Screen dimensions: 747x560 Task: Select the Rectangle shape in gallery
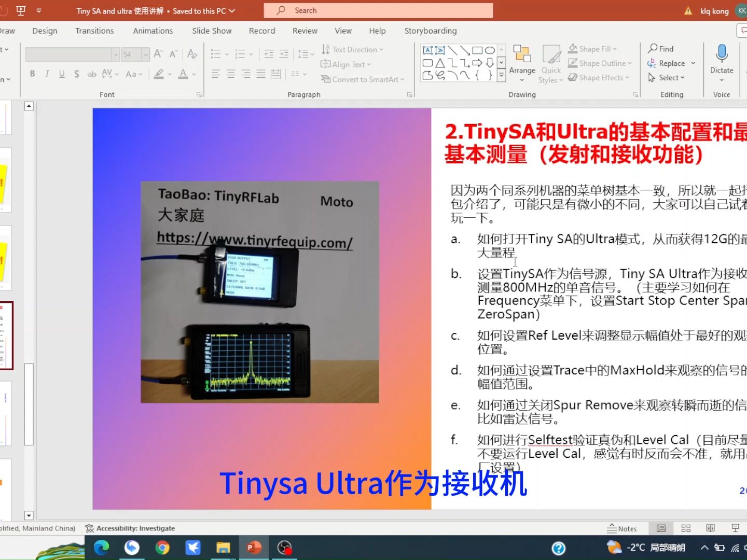[x=477, y=50]
